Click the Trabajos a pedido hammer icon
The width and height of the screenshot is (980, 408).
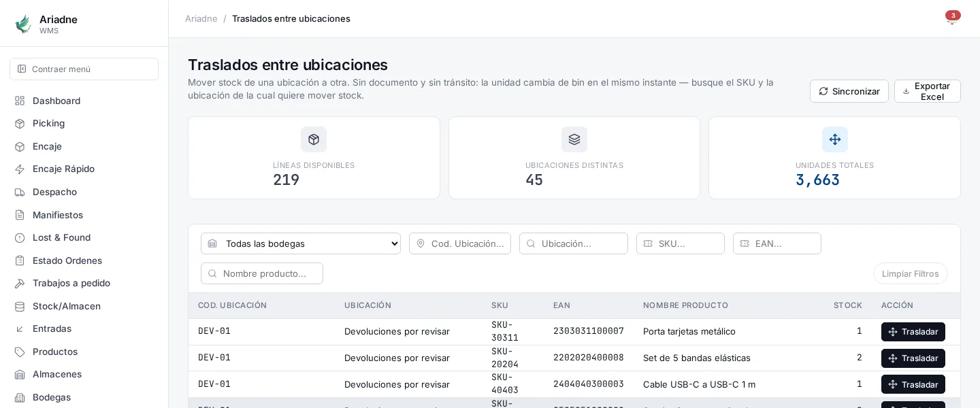[20, 283]
